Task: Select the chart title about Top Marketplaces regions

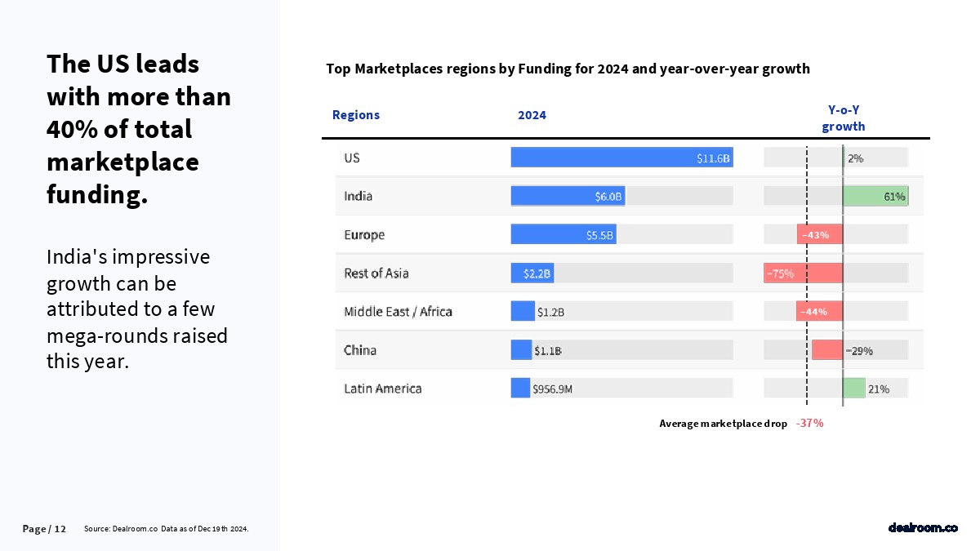Action: 568,69
